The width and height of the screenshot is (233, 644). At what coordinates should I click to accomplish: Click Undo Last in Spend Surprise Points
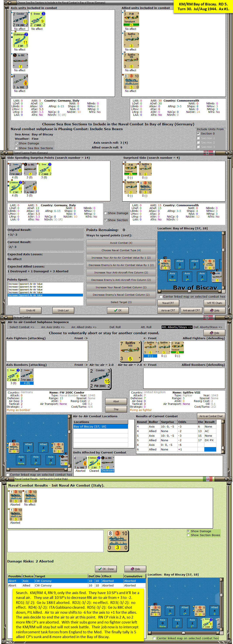click(63, 310)
